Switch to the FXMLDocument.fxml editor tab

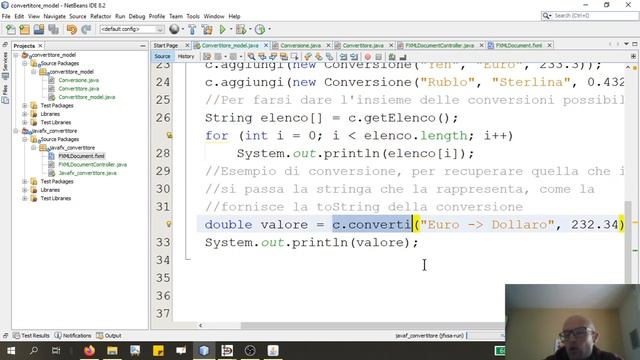518,45
